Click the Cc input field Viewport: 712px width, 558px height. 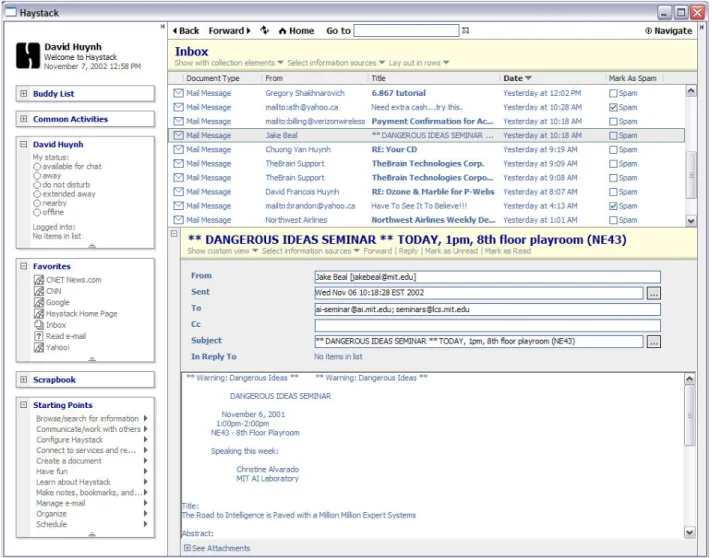(x=487, y=325)
